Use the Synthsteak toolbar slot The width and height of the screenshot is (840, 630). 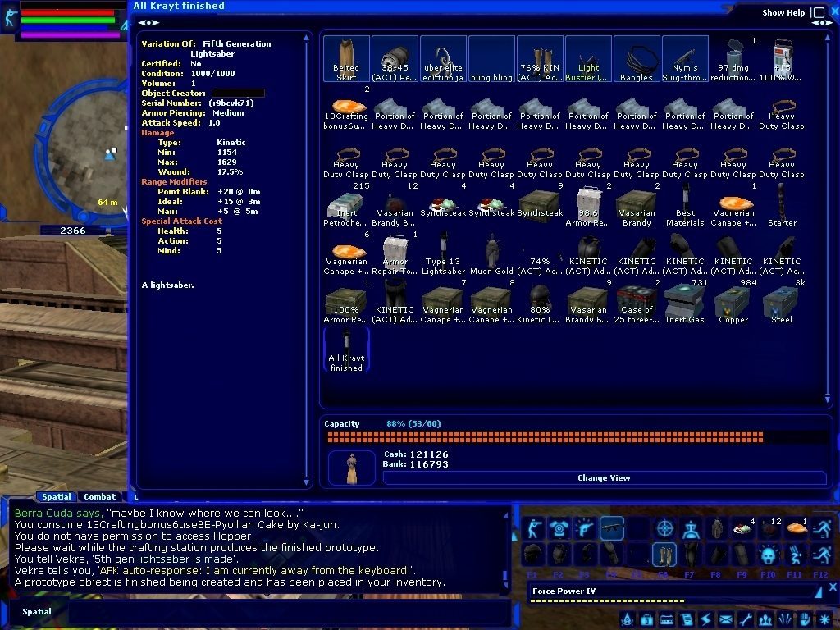(x=743, y=528)
